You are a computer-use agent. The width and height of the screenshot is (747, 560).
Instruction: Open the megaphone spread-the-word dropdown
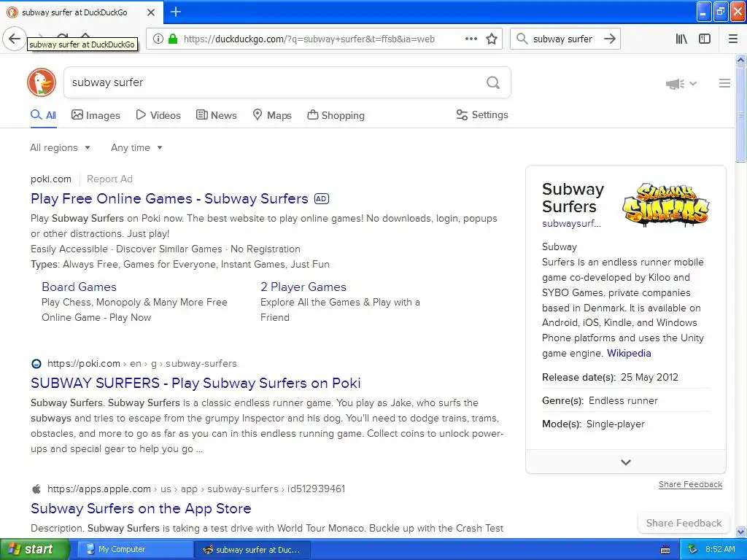pos(681,84)
